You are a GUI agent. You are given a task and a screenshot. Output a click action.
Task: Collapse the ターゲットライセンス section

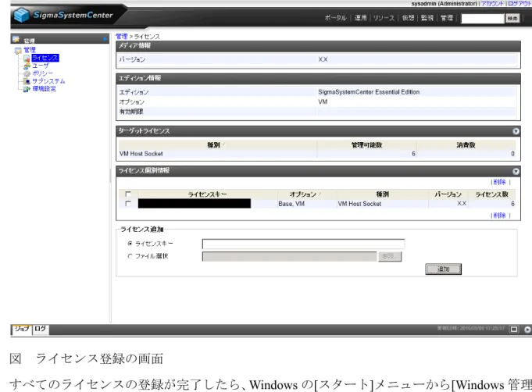tap(516, 131)
